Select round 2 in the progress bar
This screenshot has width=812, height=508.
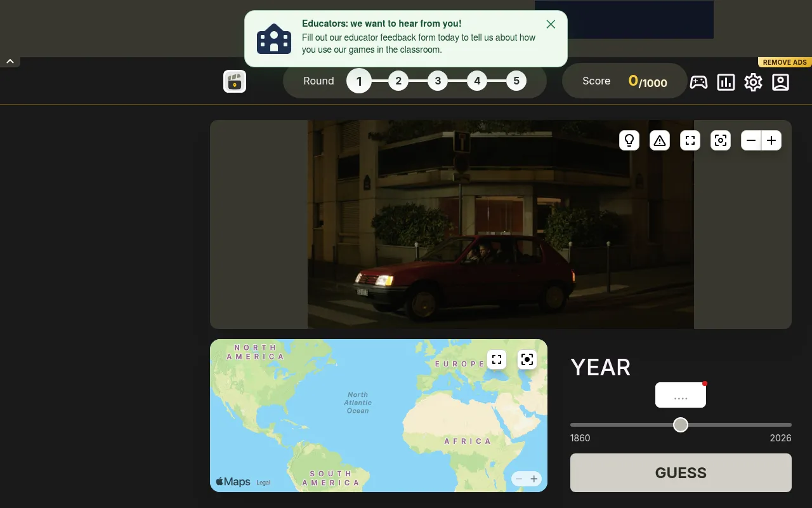[x=398, y=81]
